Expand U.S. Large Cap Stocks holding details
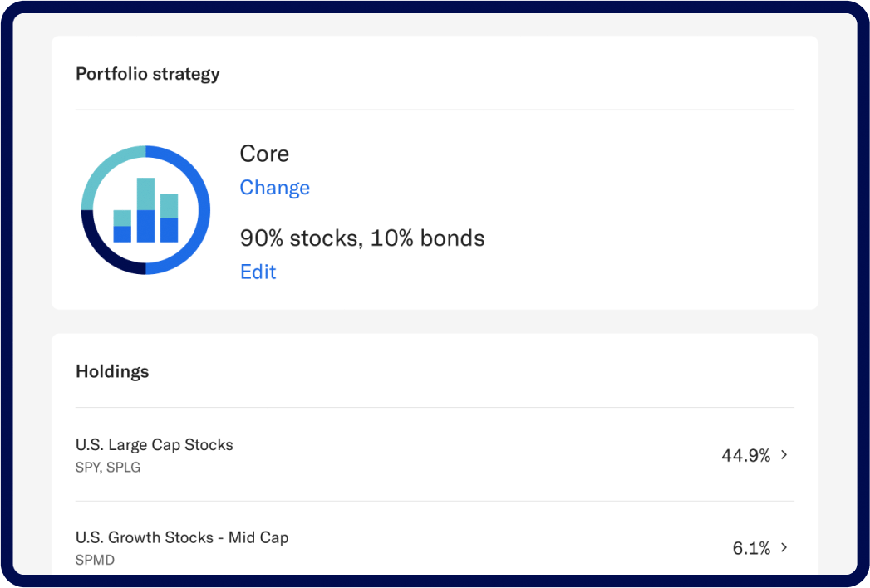Screen dimensions: 870x588 (782, 455)
